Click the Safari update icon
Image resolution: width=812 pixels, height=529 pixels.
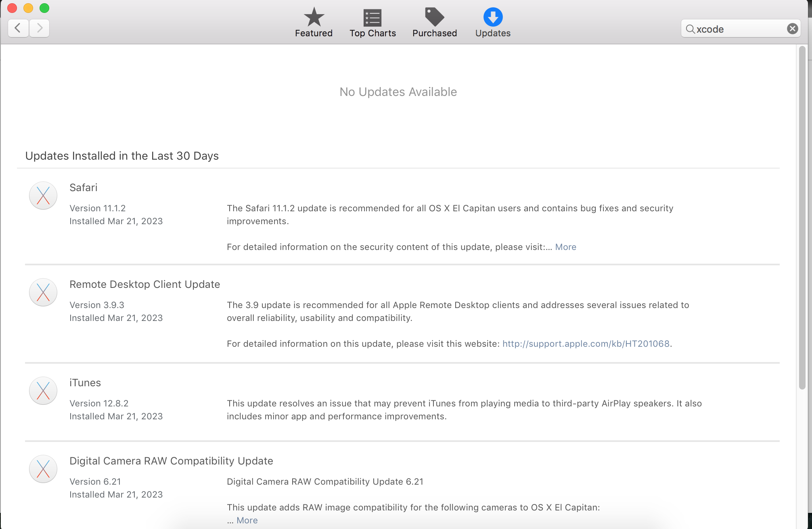coord(43,196)
